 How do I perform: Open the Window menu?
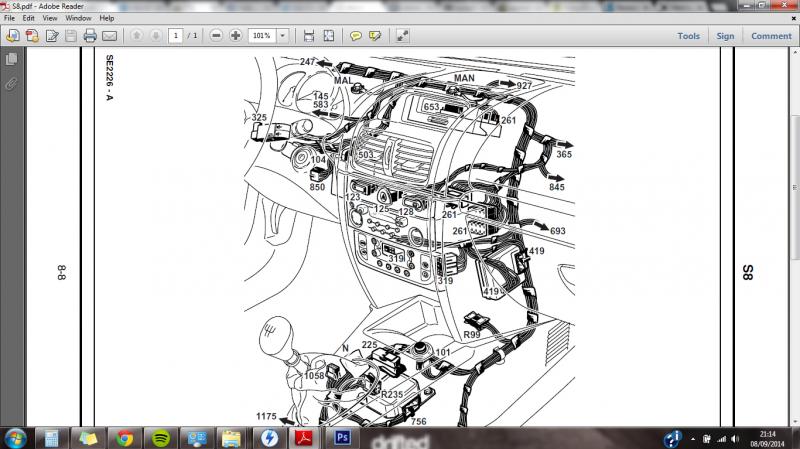point(79,18)
